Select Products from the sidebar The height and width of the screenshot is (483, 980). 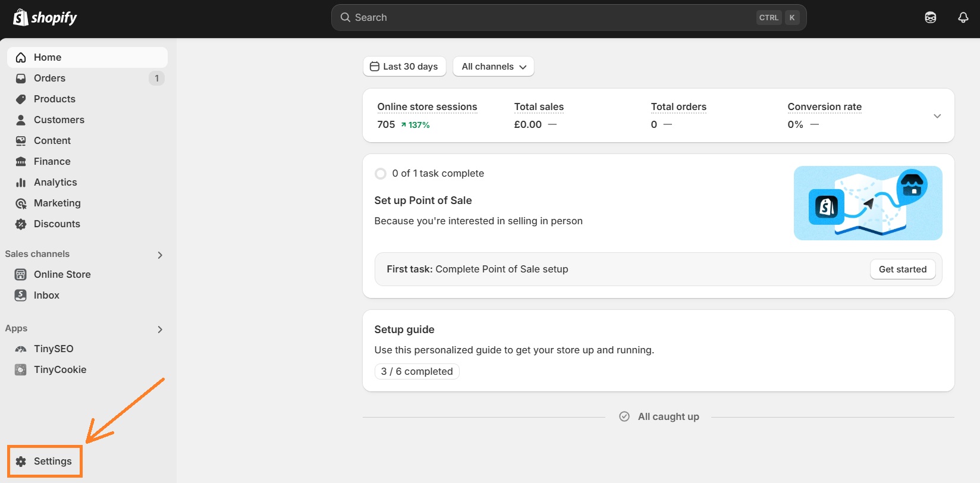54,99
